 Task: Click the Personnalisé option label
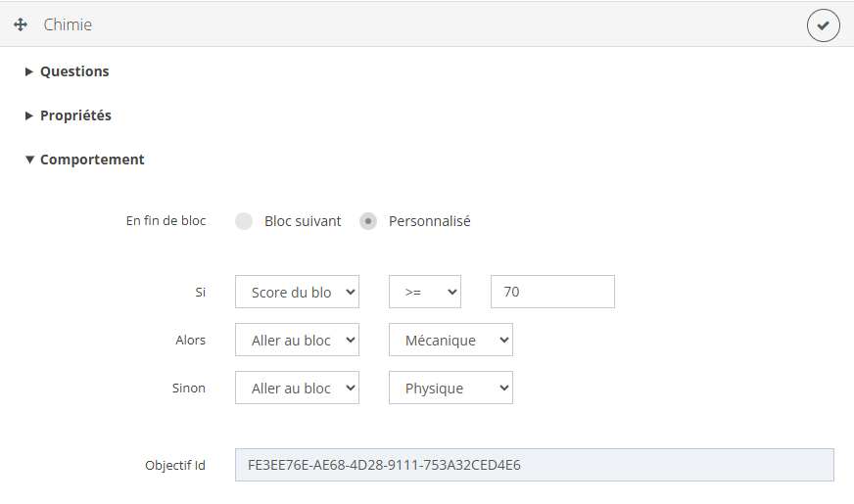coord(429,221)
